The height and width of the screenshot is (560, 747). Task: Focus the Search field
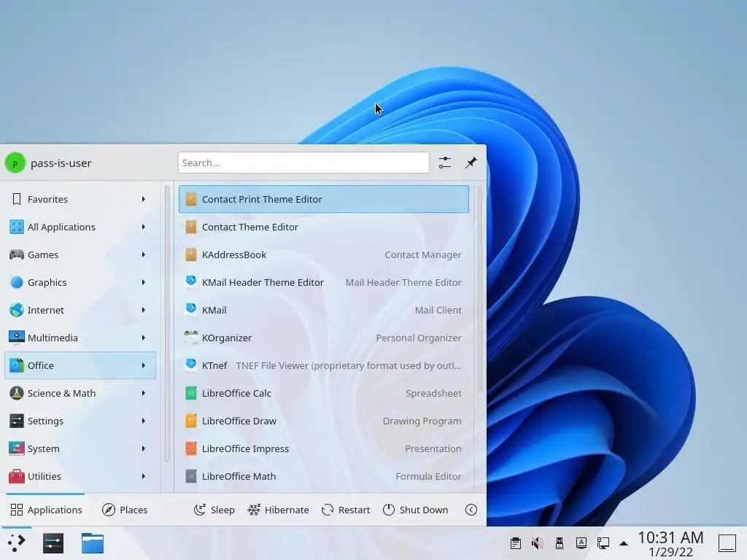(303, 163)
